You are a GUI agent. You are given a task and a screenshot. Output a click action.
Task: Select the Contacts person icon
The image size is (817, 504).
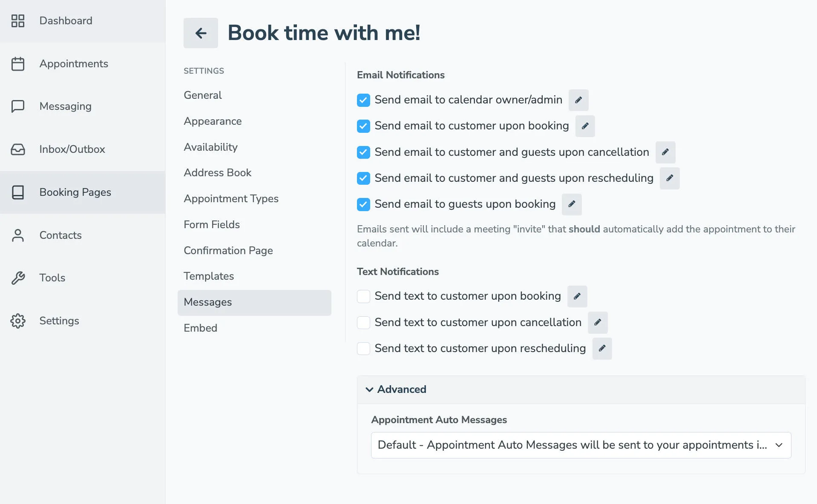click(x=18, y=235)
